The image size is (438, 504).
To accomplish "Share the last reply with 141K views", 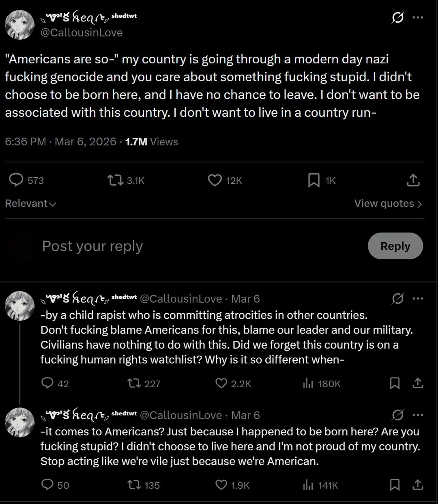I will coord(418,485).
